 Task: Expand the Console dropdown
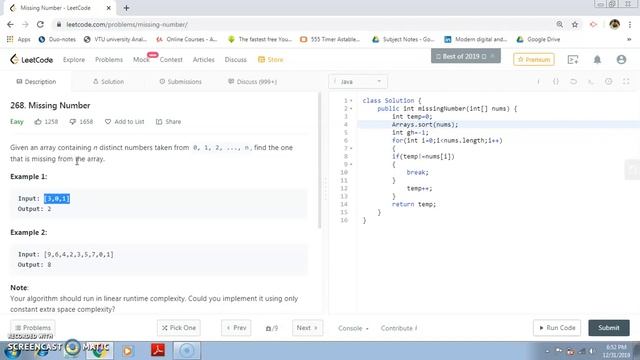(x=353, y=328)
